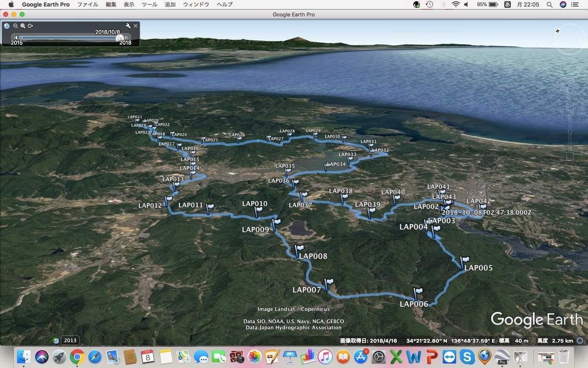The image size is (588, 368).
Task: Play the time animation
Action: 30,26
